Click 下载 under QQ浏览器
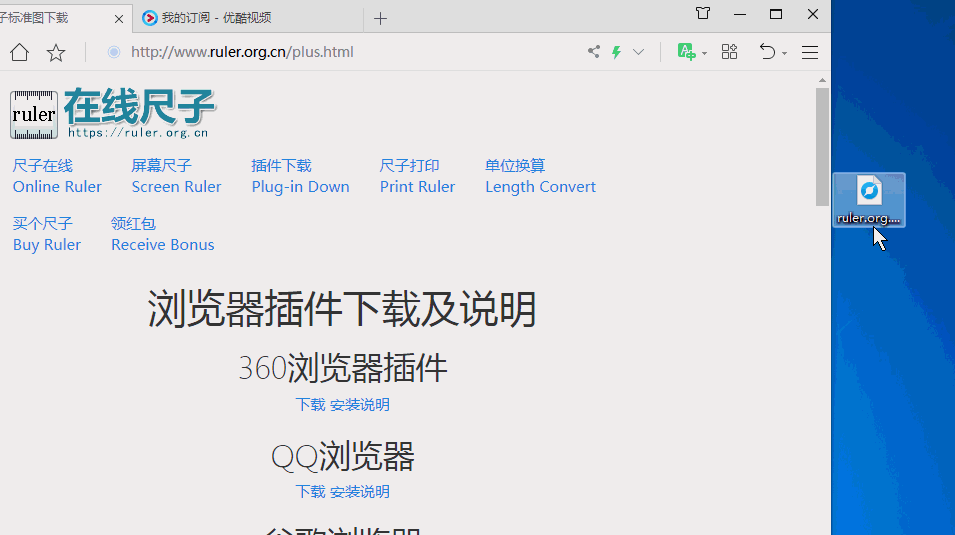 point(310,492)
